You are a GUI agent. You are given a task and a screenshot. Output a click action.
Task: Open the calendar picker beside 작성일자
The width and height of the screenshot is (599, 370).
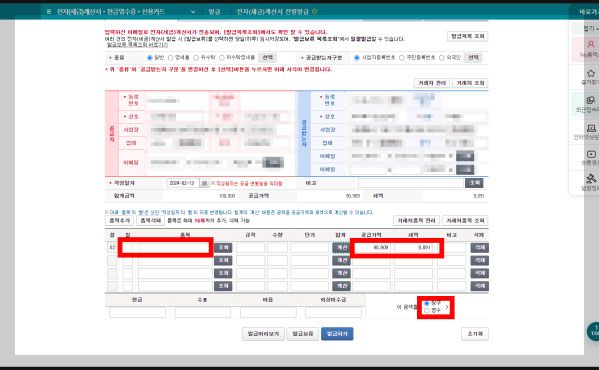pos(204,184)
